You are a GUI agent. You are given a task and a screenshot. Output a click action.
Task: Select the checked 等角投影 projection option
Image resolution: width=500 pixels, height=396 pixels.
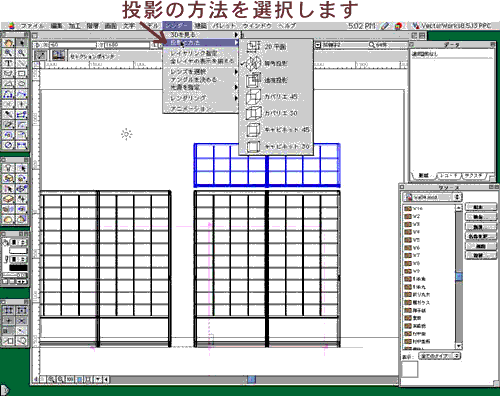[x=276, y=63]
